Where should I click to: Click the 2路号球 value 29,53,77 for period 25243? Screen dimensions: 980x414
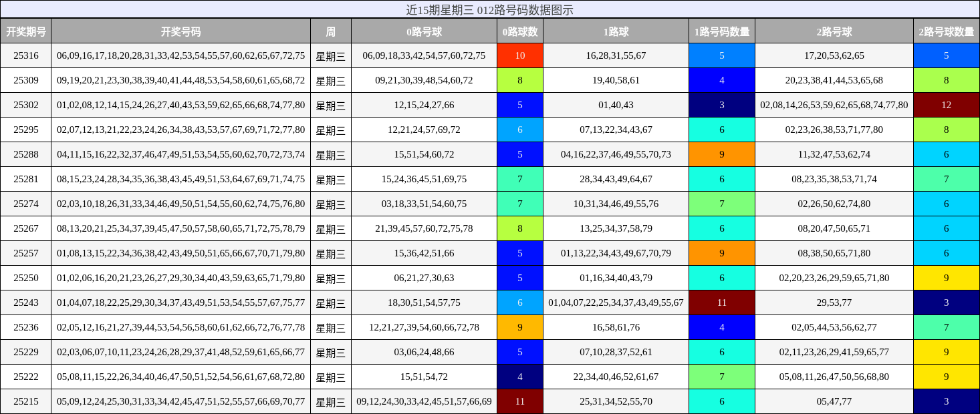click(x=834, y=302)
